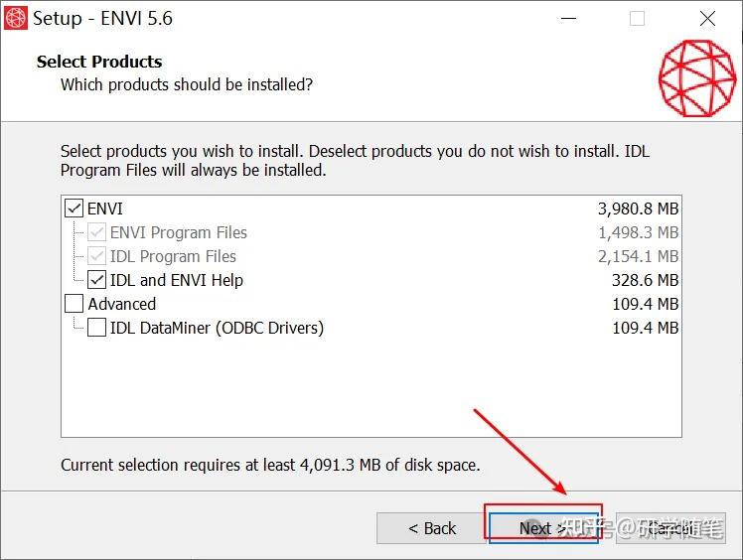This screenshot has width=743, height=560.
Task: Click the grayed ENVI Program Files checkbox
Action: (96, 233)
